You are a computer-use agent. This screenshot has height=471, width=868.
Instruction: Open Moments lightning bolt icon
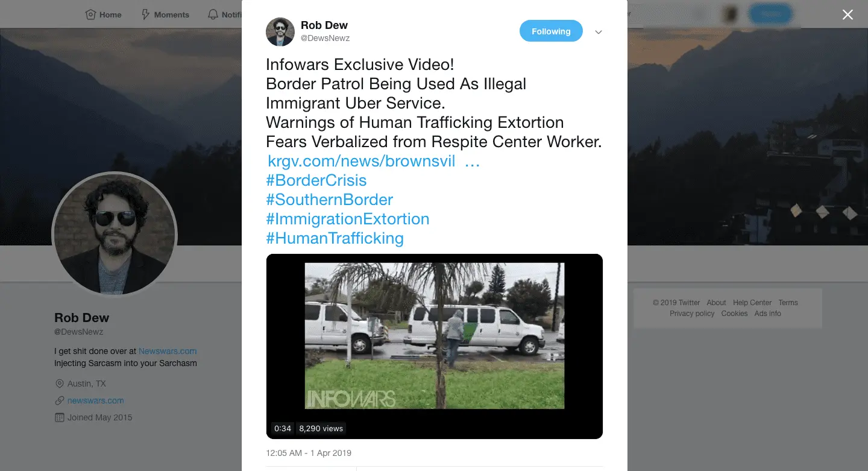(x=145, y=14)
